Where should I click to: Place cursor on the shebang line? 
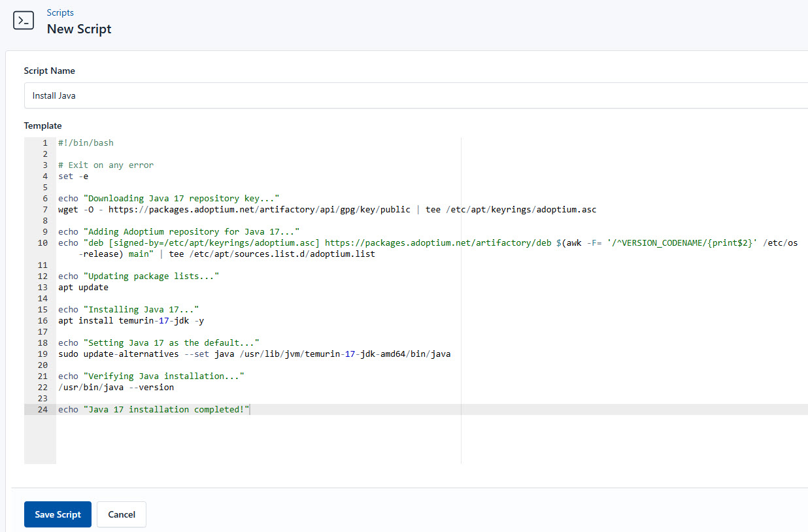[85, 142]
